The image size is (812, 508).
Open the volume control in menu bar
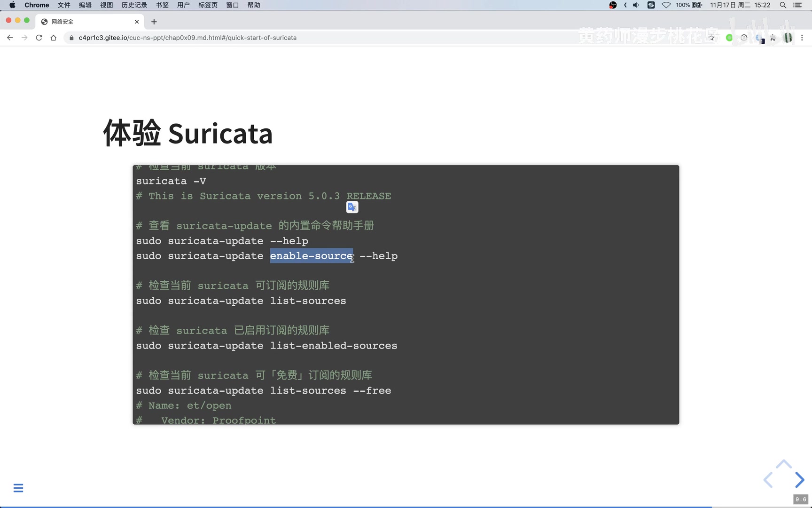click(x=636, y=5)
